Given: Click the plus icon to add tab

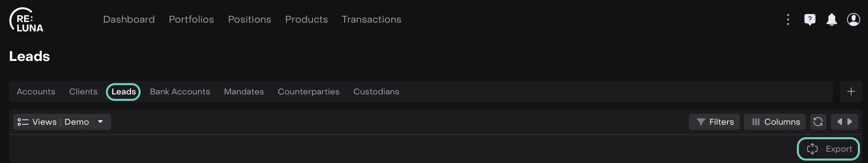Looking at the screenshot, I should 851,92.
